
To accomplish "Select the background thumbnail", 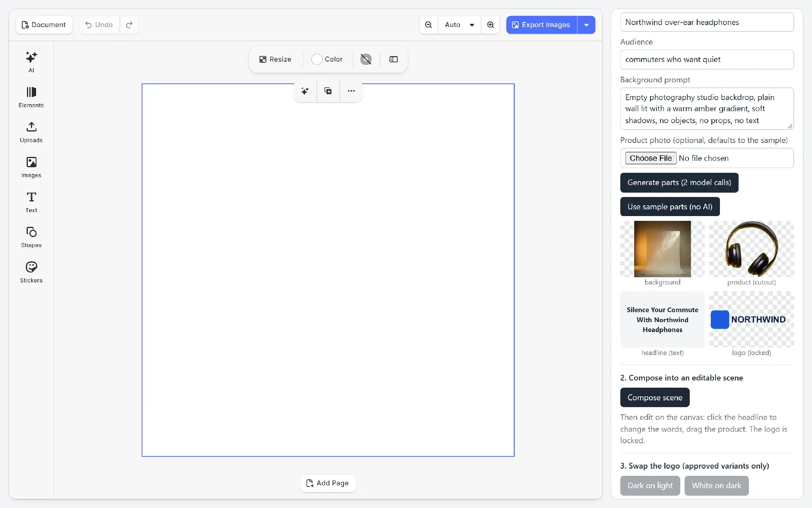I will tap(662, 249).
